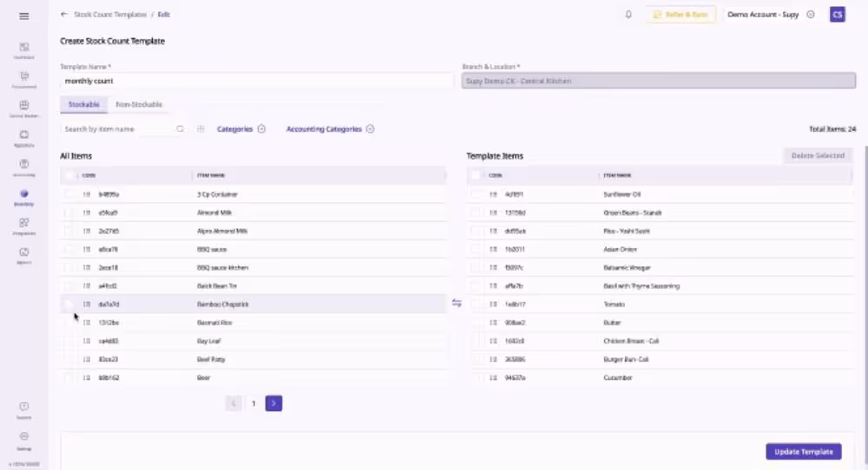Click the Beer item name

point(204,378)
